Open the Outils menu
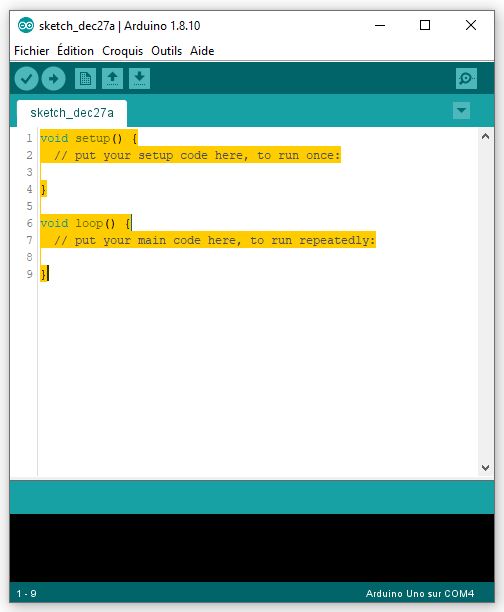Image resolution: width=504 pixels, height=612 pixels. tap(167, 51)
